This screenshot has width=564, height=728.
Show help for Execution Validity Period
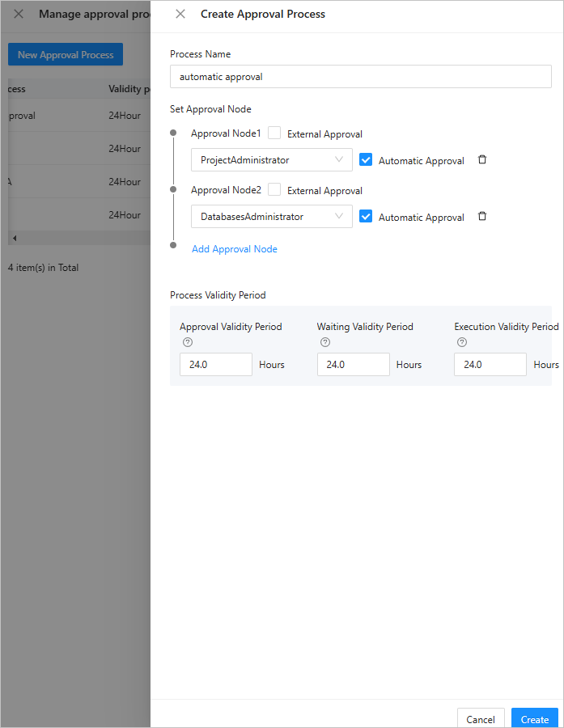pos(462,342)
